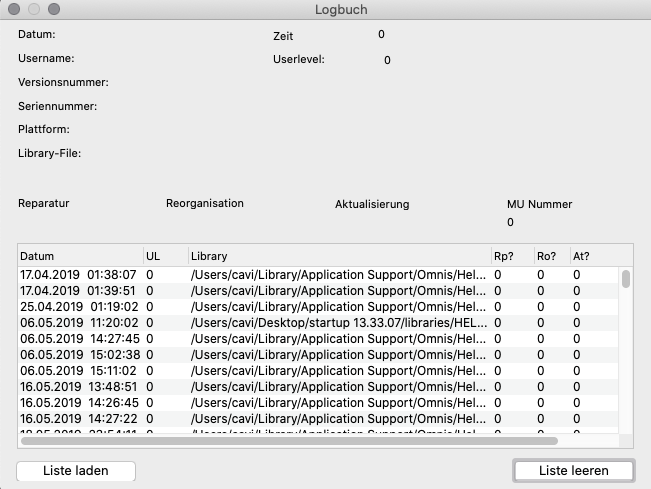This screenshot has height=489, width=651.
Task: Click the horizontal scrollbar under the list
Action: coord(290,440)
